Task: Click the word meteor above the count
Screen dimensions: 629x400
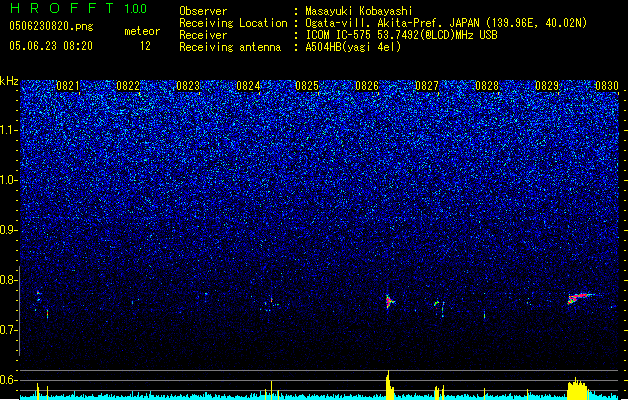Action: click(x=142, y=31)
